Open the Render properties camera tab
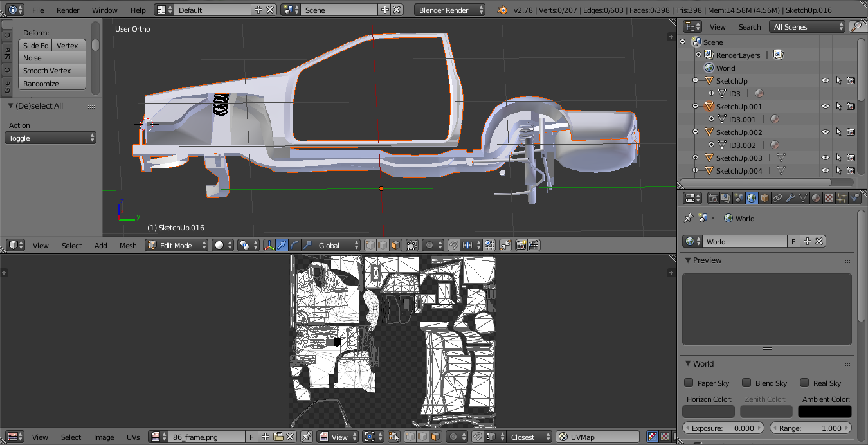 click(x=713, y=198)
